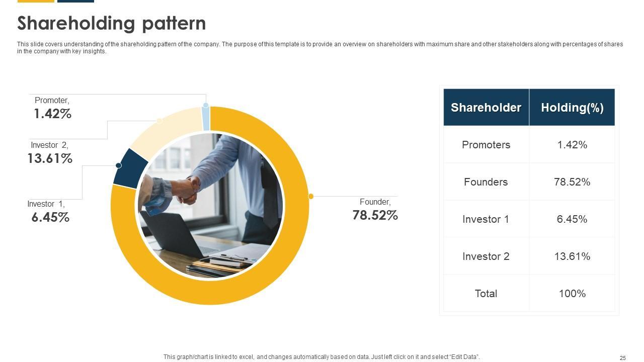Image resolution: width=644 pixels, height=362 pixels.
Task: Click the Holding(%) table header
Action: 572,108
